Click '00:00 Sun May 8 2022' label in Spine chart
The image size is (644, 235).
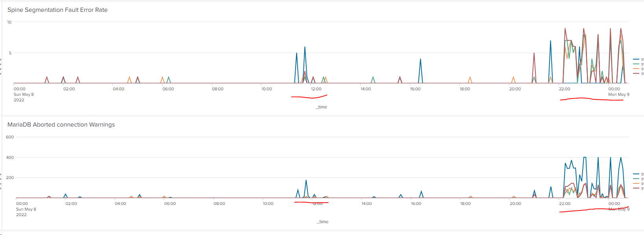point(24,94)
